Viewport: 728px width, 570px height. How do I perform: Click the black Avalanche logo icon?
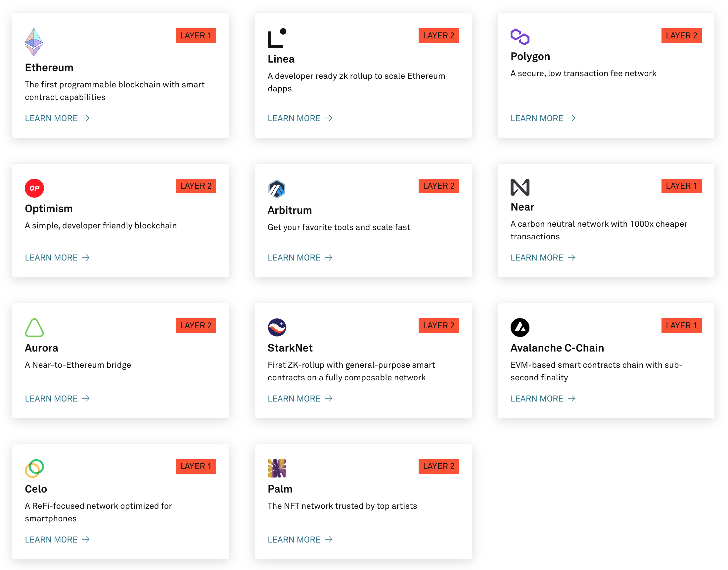(520, 327)
